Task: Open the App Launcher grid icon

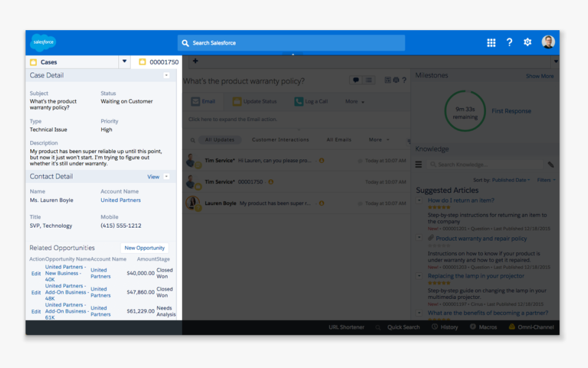Action: click(x=491, y=43)
